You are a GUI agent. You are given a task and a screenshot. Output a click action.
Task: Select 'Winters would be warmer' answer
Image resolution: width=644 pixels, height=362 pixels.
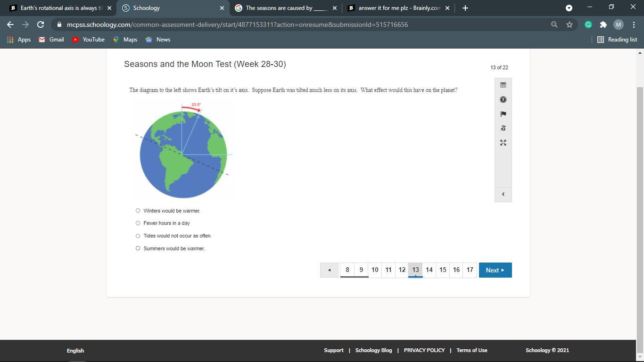(x=138, y=211)
